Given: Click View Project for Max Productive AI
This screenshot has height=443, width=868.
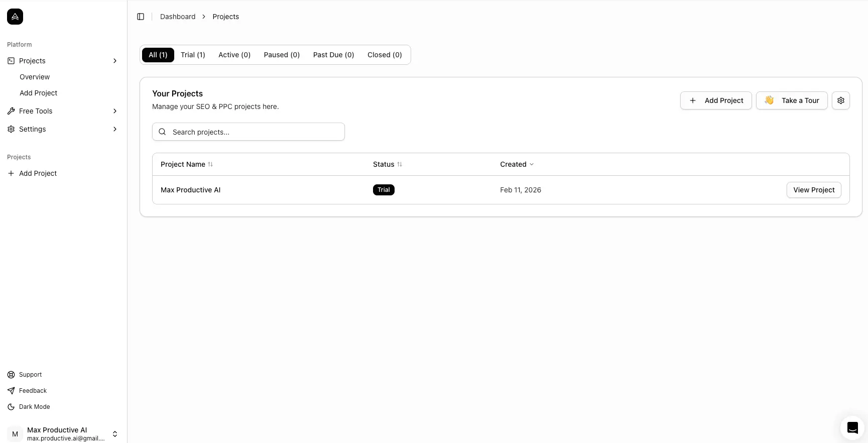Looking at the screenshot, I should pyautogui.click(x=814, y=190).
